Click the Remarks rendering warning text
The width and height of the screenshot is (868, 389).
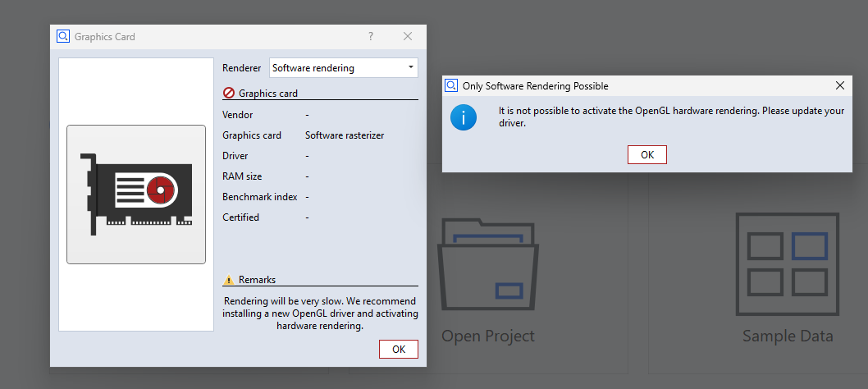tap(320, 313)
